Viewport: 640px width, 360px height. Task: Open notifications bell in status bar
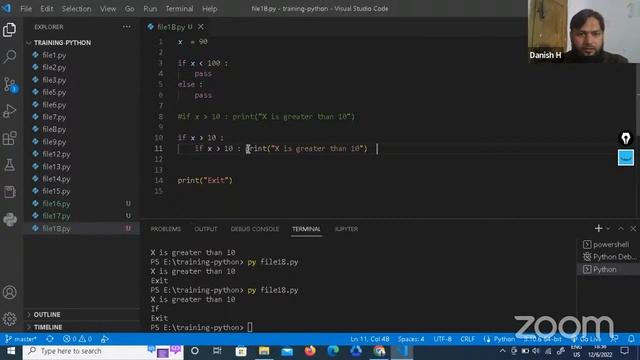(x=631, y=339)
